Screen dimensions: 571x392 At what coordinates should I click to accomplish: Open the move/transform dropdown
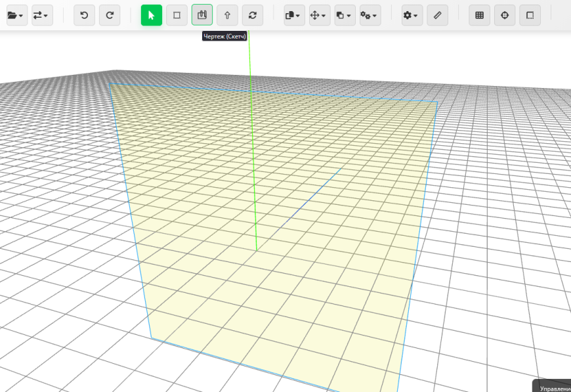[x=318, y=14]
